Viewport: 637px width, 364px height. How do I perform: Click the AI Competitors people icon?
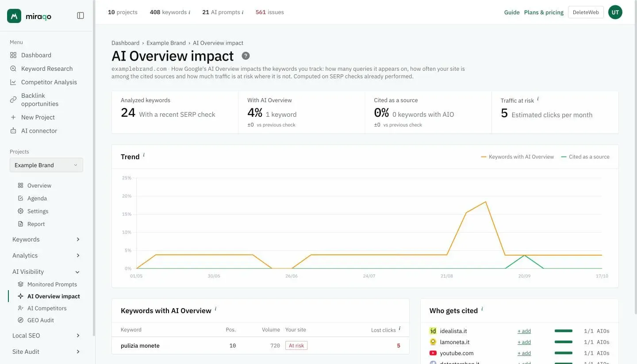tap(20, 308)
